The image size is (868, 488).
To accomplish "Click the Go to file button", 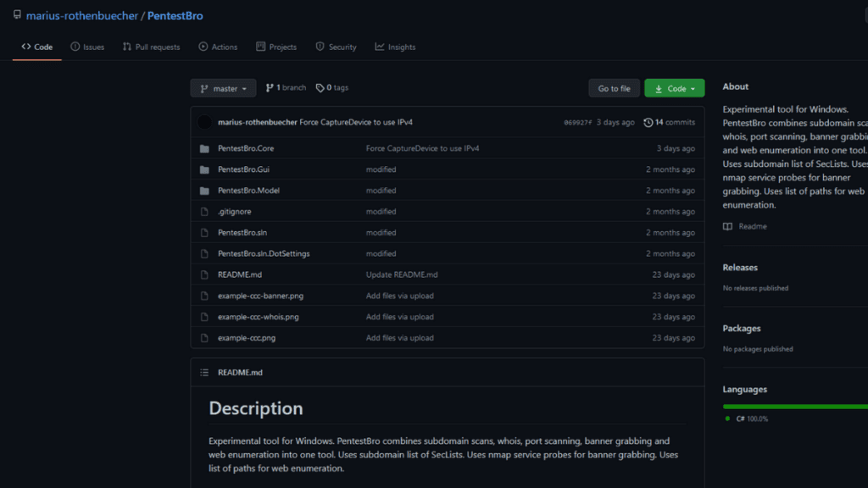I will 614,88.
